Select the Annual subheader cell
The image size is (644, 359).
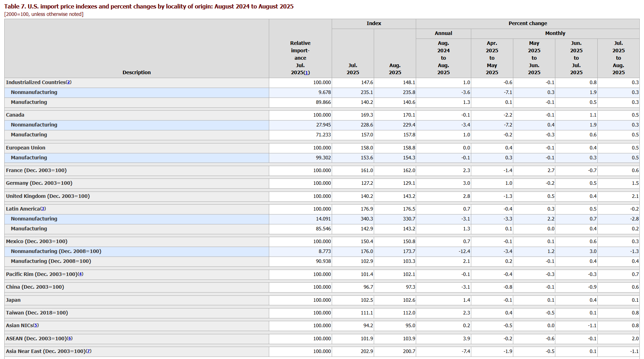pyautogui.click(x=443, y=34)
